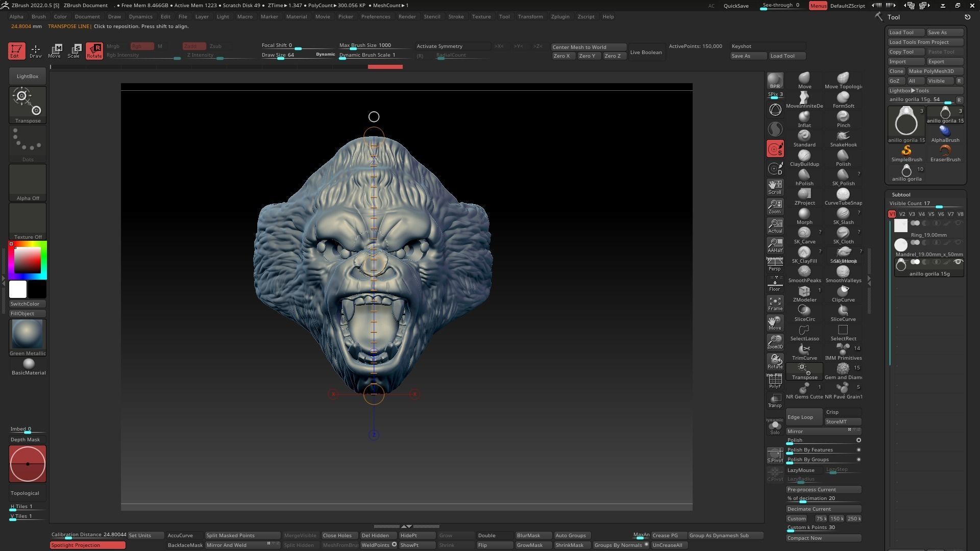The width and height of the screenshot is (980, 551).
Task: Click the Frame view icon
Action: (x=775, y=304)
